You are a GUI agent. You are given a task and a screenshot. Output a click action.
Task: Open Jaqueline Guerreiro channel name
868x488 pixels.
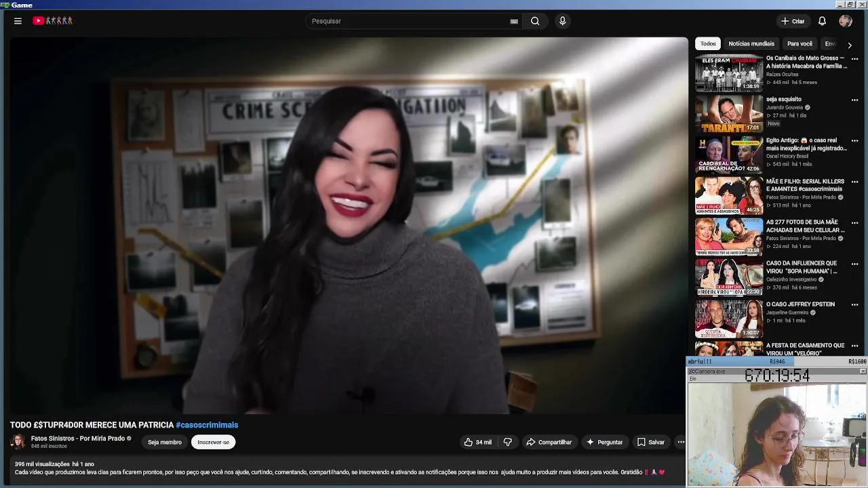[x=787, y=312]
